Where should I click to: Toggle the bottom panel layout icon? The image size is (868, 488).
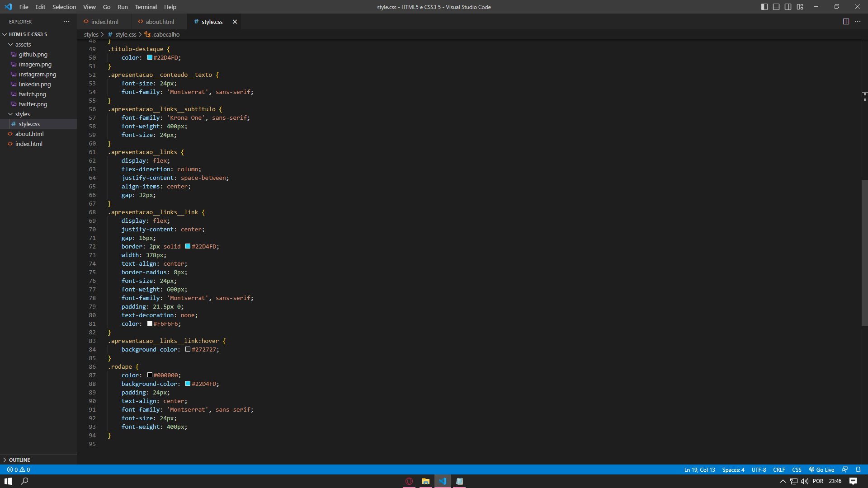pos(776,7)
